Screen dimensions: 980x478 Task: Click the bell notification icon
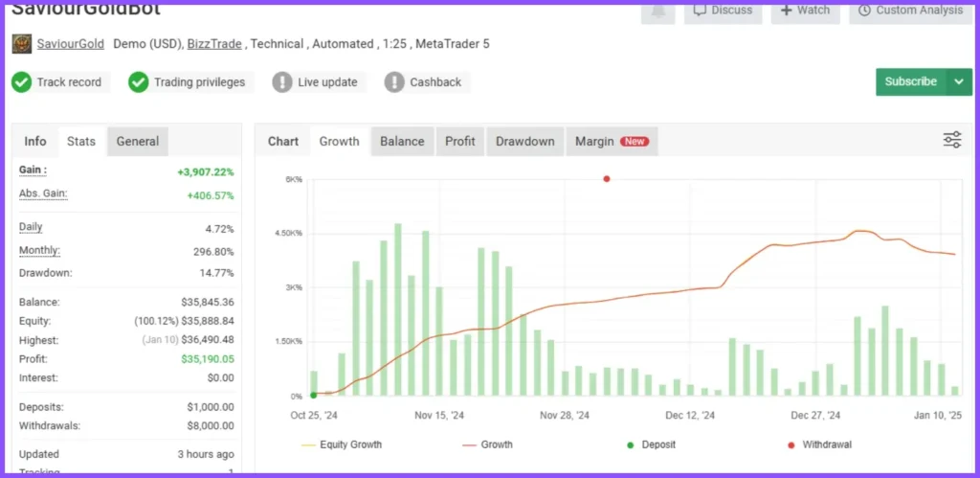point(657,10)
